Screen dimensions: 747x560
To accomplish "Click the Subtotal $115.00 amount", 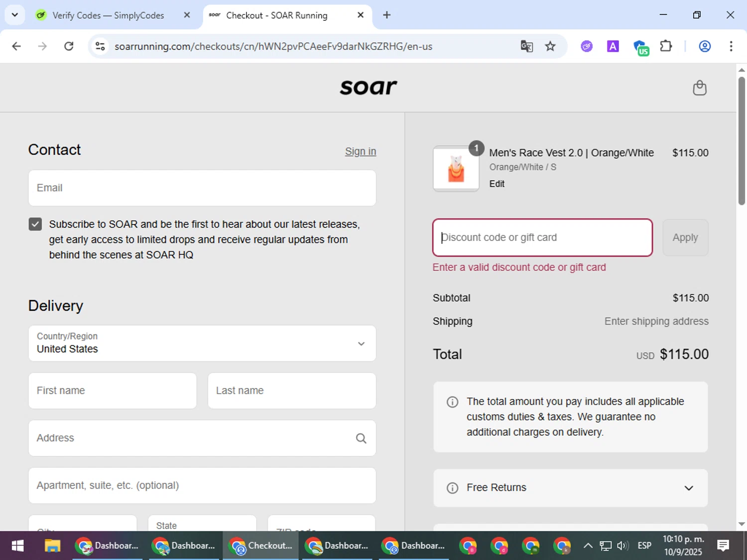I will (x=691, y=298).
